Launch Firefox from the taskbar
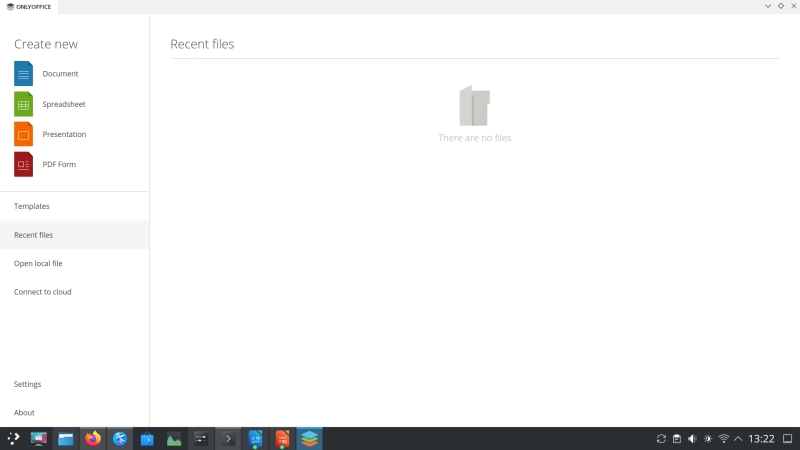This screenshot has width=800, height=450. (x=93, y=439)
